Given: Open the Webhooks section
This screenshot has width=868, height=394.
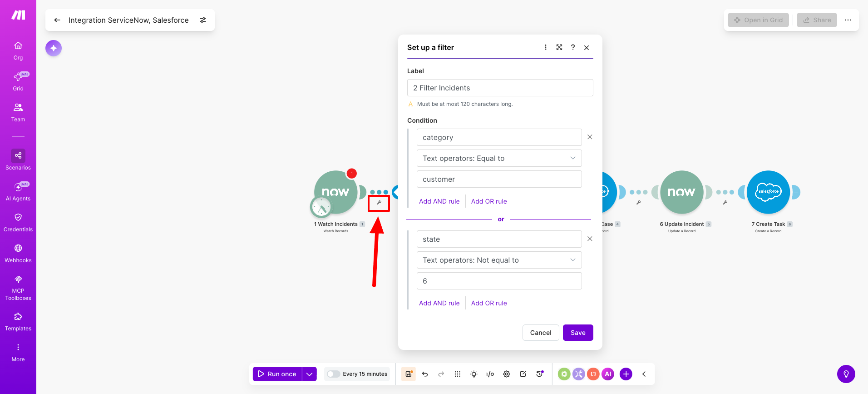Looking at the screenshot, I should 18,254.
